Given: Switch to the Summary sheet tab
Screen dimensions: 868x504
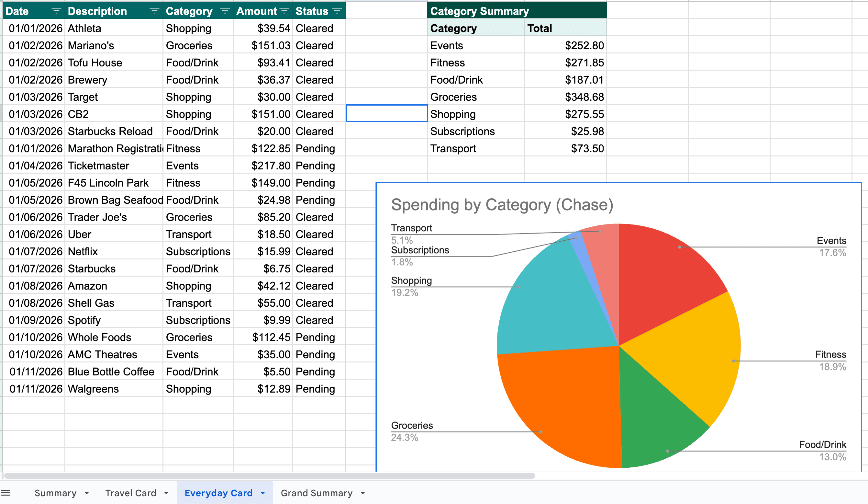Looking at the screenshot, I should 56,493.
